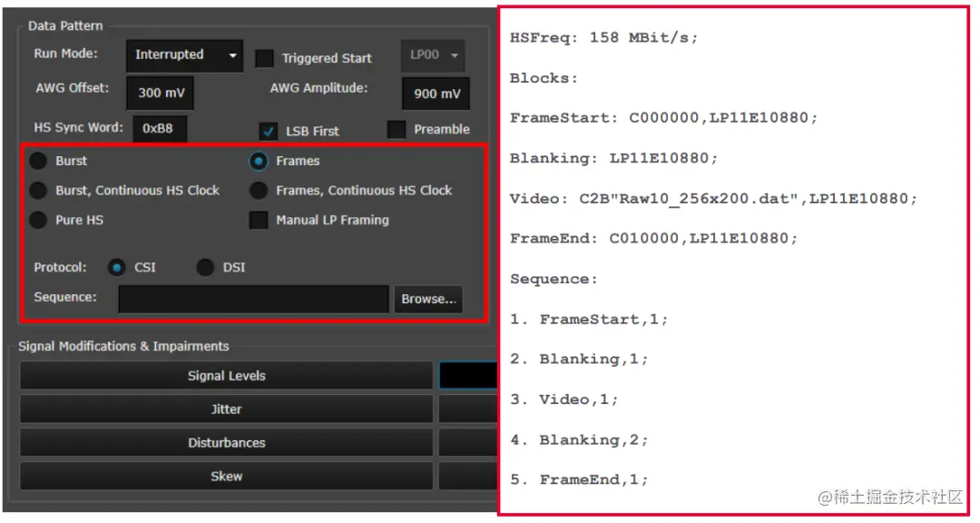Screen dimensions: 980x523
Task: Click the 'FrameEnd: C010000,LP11E10880;' line
Action: pos(653,239)
